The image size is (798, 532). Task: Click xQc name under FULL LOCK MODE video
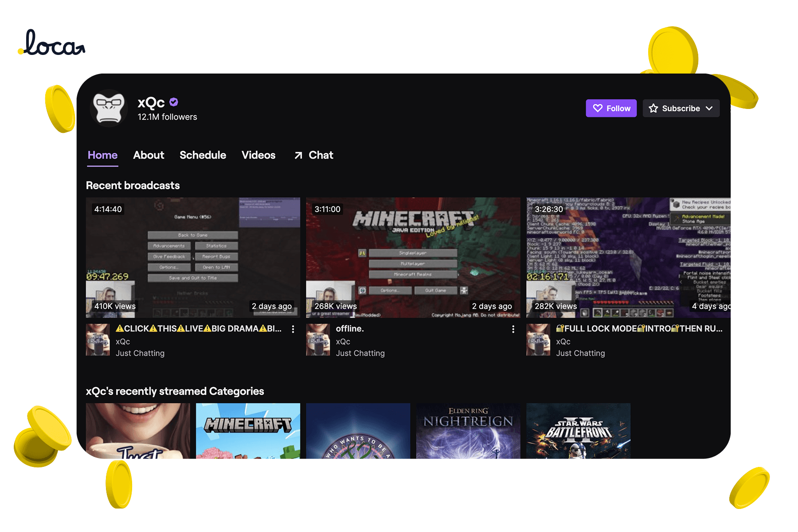[563, 342]
